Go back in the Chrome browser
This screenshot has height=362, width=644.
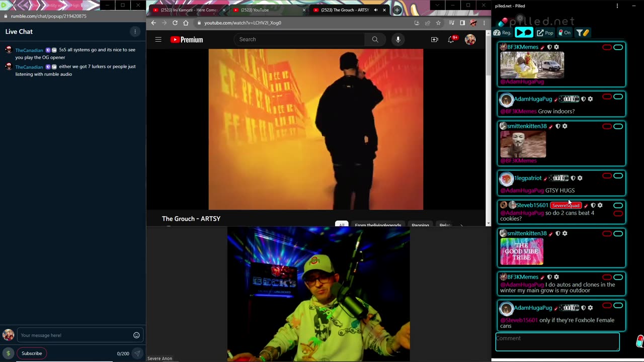(x=153, y=23)
